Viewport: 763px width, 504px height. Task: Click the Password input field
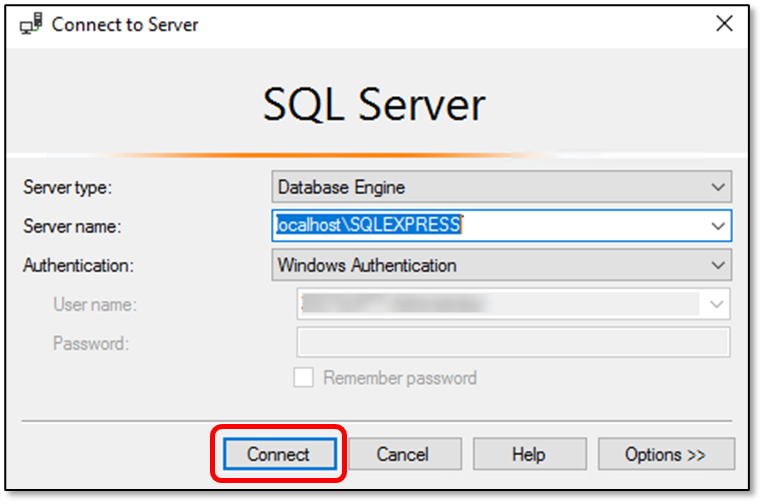(513, 342)
